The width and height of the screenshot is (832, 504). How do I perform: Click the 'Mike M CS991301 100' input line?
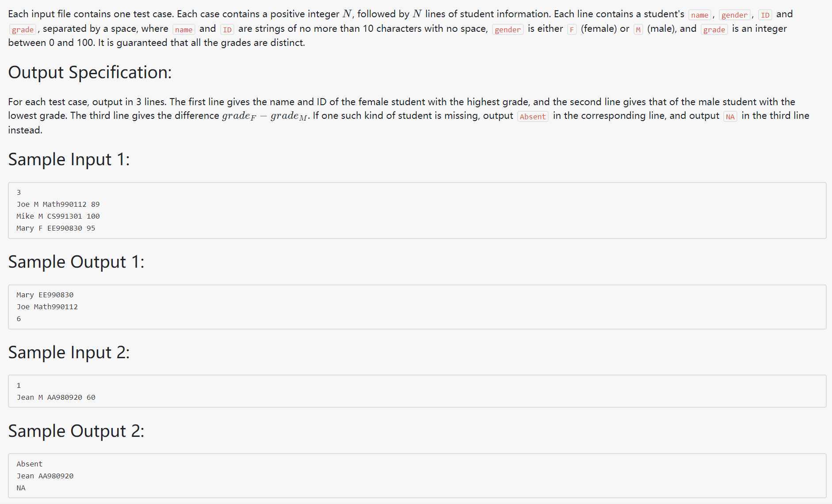(x=58, y=216)
